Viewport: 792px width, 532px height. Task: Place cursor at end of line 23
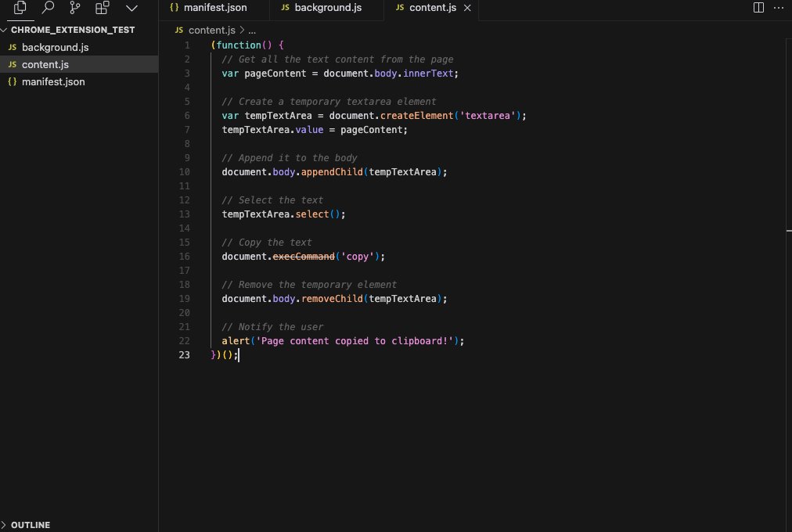click(239, 355)
